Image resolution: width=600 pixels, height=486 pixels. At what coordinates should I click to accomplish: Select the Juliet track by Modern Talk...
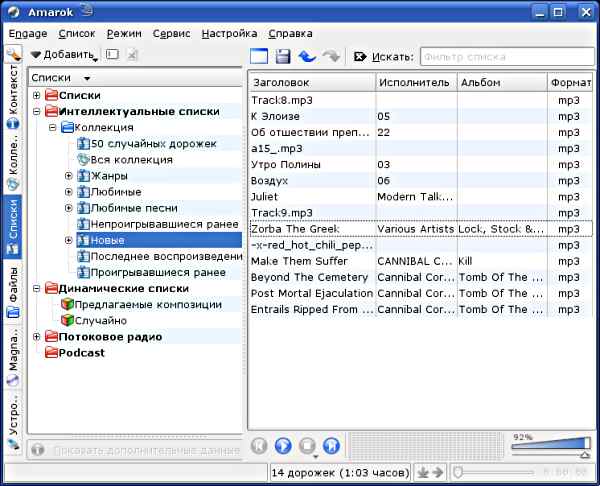point(421,197)
